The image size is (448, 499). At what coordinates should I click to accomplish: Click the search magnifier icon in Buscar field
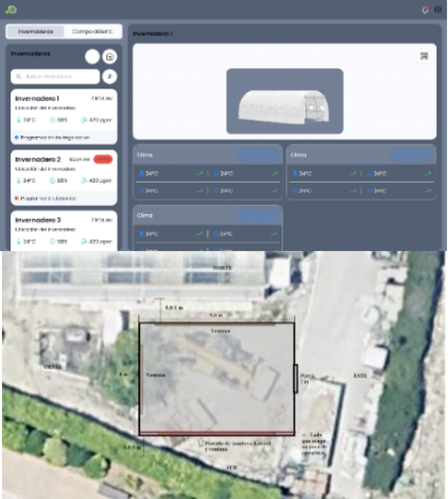(x=18, y=77)
